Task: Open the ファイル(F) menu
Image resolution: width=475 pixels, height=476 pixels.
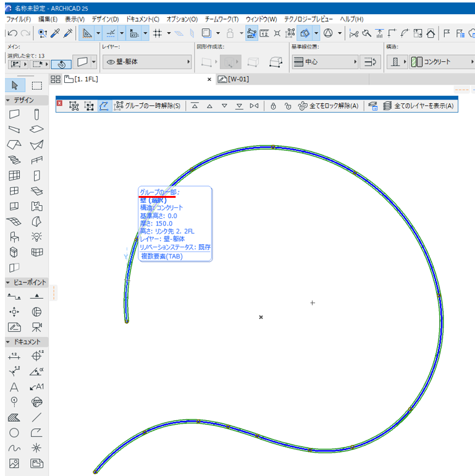Action: tap(19, 19)
